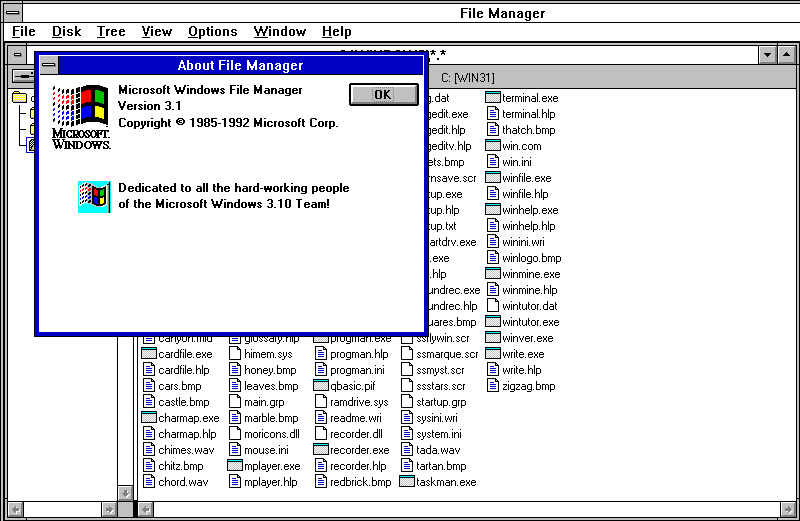Select the thatch.bmp file icon

coord(492,130)
